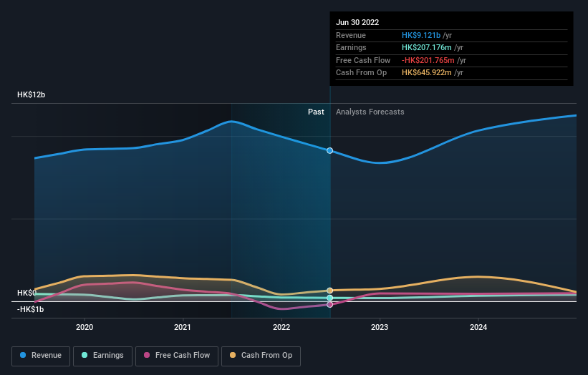Click the Cash From Op label in tooltip
The image size is (588, 375).
click(x=361, y=73)
